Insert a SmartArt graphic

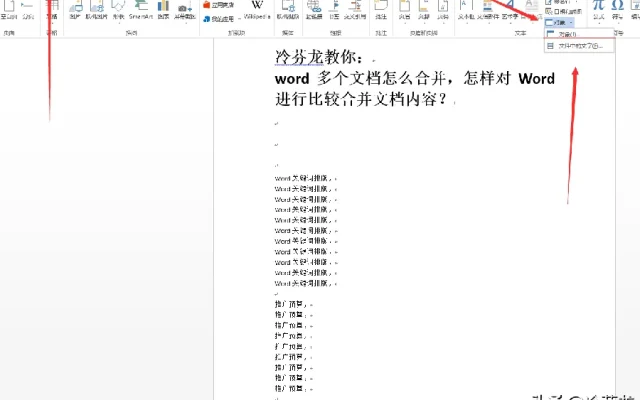(x=140, y=10)
